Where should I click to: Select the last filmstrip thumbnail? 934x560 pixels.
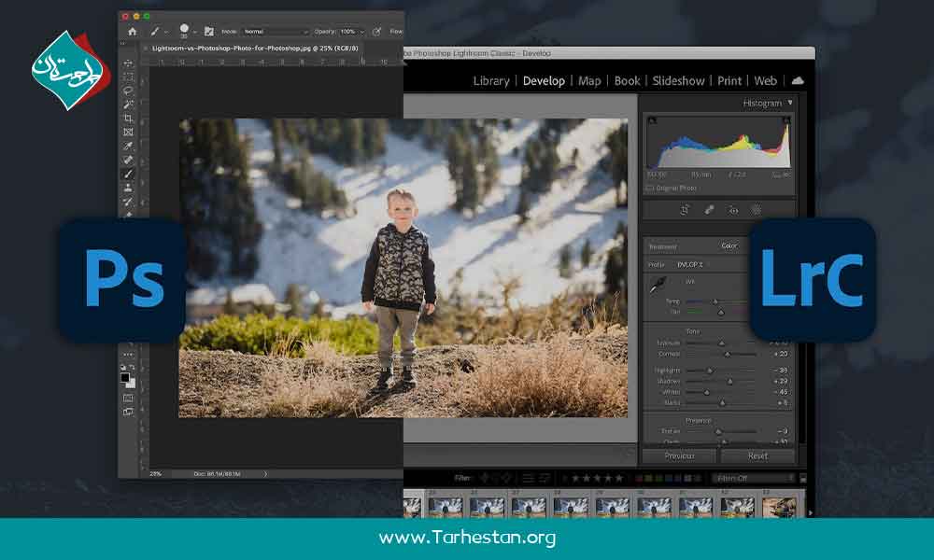click(x=779, y=507)
